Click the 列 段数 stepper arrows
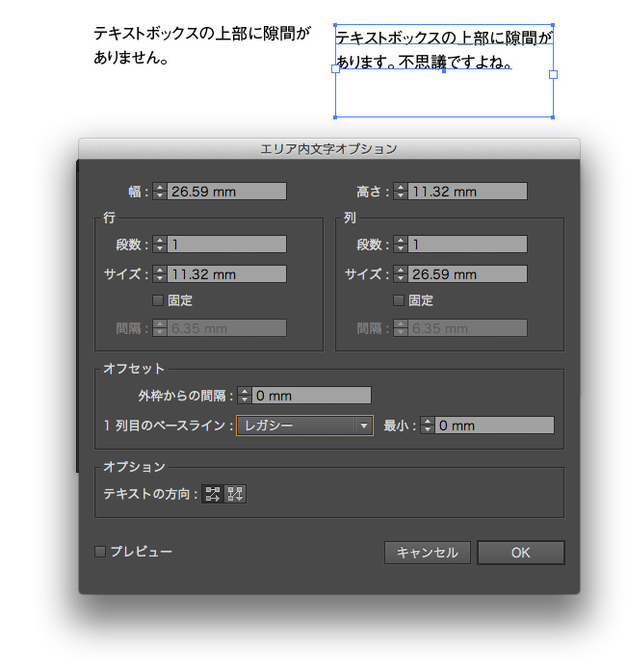Screen dimensions: 627x672 click(x=401, y=244)
